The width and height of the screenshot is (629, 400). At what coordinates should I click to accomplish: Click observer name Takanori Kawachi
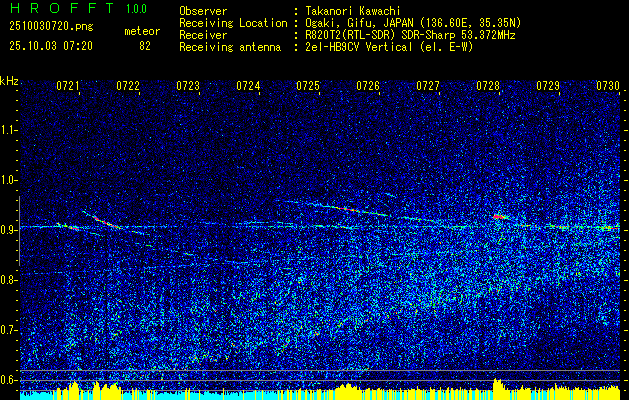pyautogui.click(x=353, y=11)
